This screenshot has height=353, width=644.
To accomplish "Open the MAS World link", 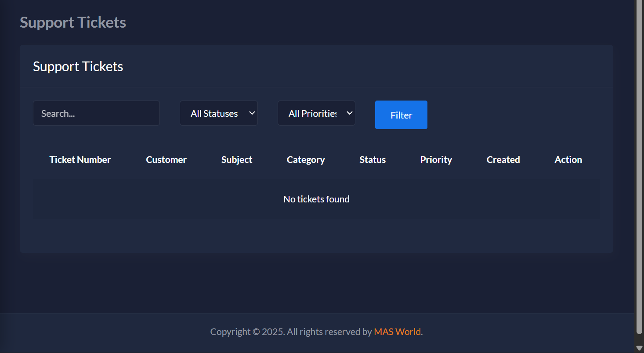I will (x=397, y=331).
